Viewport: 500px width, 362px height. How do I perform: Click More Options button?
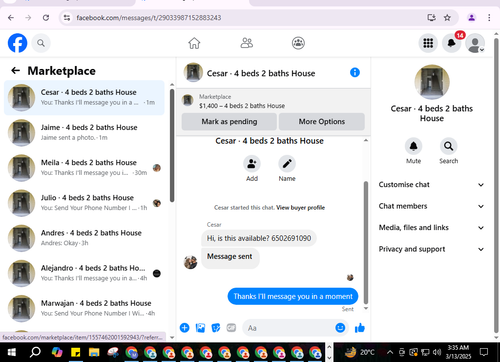click(322, 121)
